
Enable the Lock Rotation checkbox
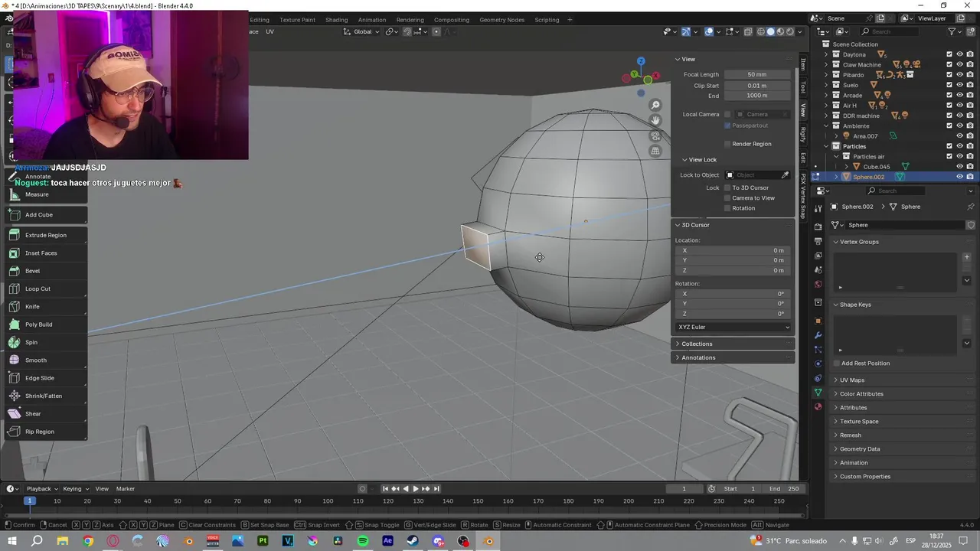(727, 208)
